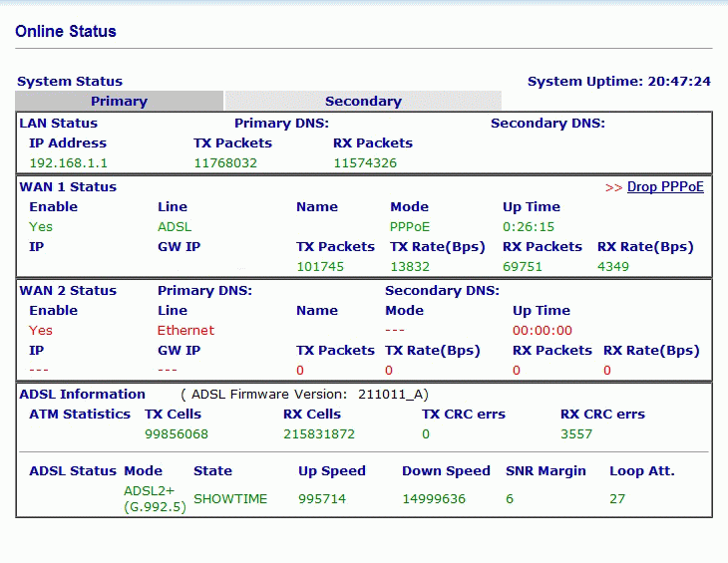This screenshot has height=563, width=728.
Task: Click the LAN Status section label
Action: [x=59, y=124]
